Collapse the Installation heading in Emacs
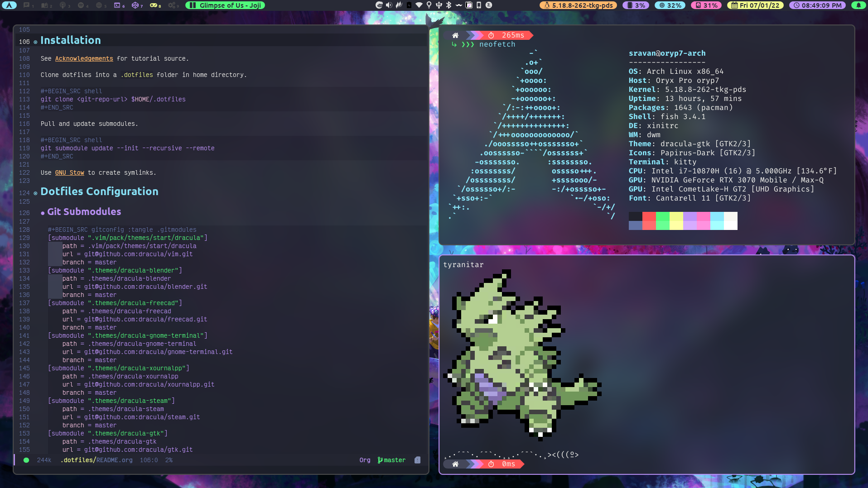 point(71,40)
